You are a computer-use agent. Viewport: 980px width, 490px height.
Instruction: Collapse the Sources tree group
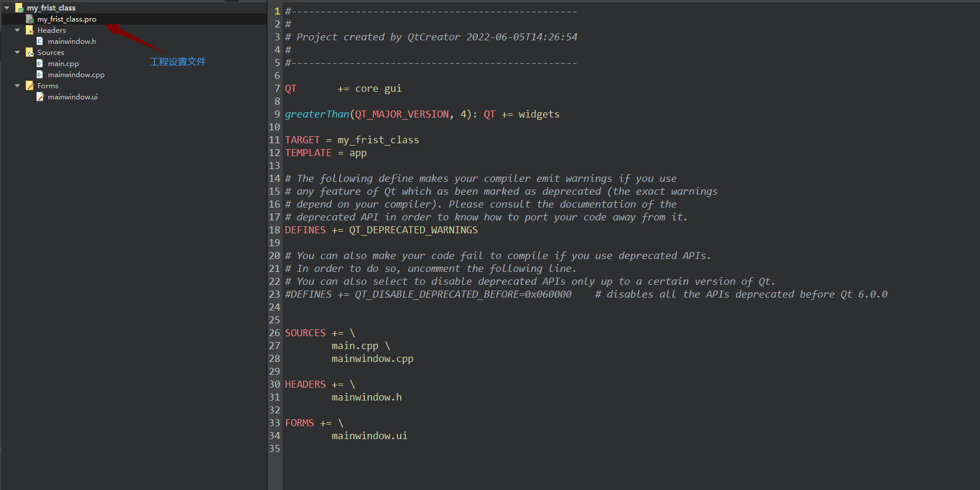(x=18, y=53)
